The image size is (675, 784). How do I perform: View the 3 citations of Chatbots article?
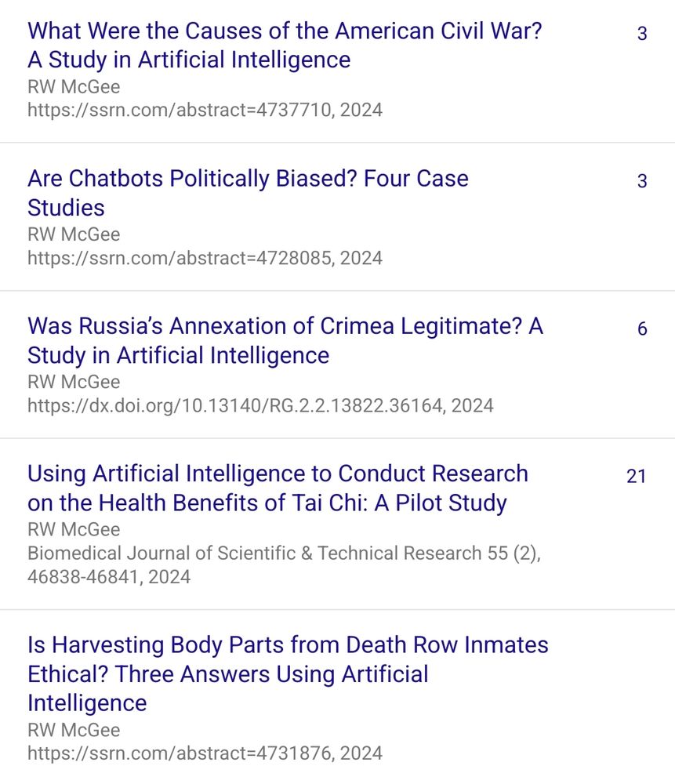click(x=642, y=181)
